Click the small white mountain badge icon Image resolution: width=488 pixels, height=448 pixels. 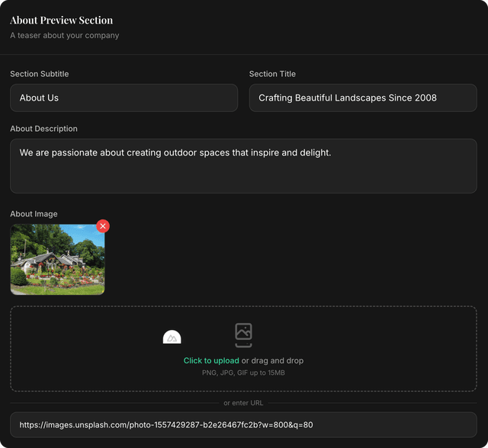pos(172,338)
